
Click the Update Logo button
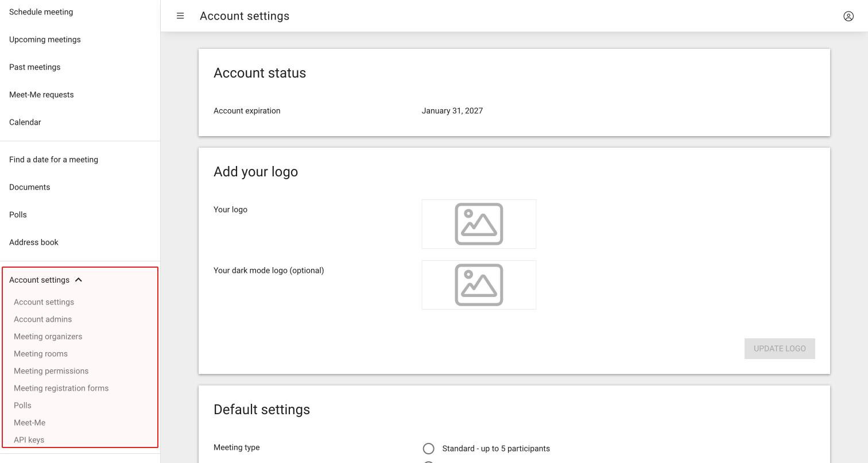tap(780, 349)
